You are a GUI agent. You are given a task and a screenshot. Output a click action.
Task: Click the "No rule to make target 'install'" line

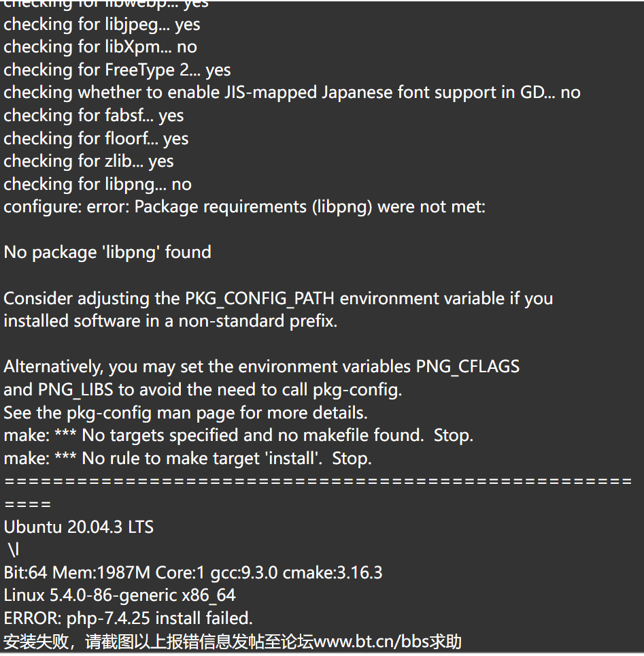pos(188,459)
